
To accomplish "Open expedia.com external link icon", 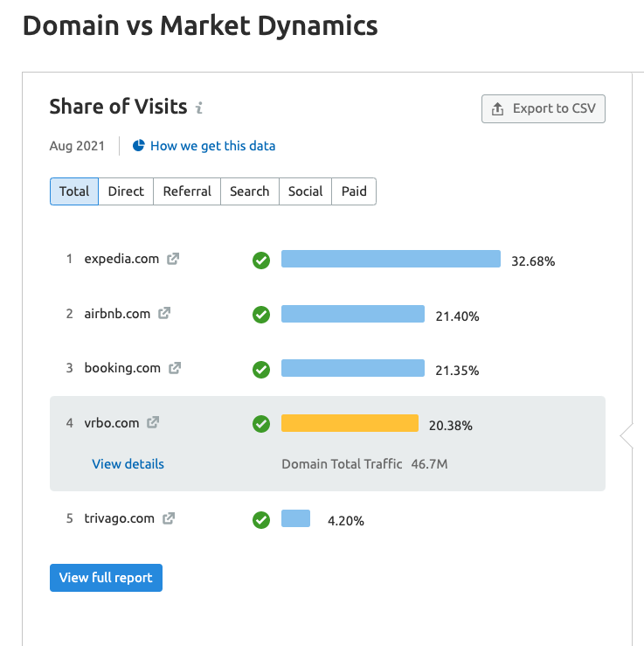I will pos(173,259).
